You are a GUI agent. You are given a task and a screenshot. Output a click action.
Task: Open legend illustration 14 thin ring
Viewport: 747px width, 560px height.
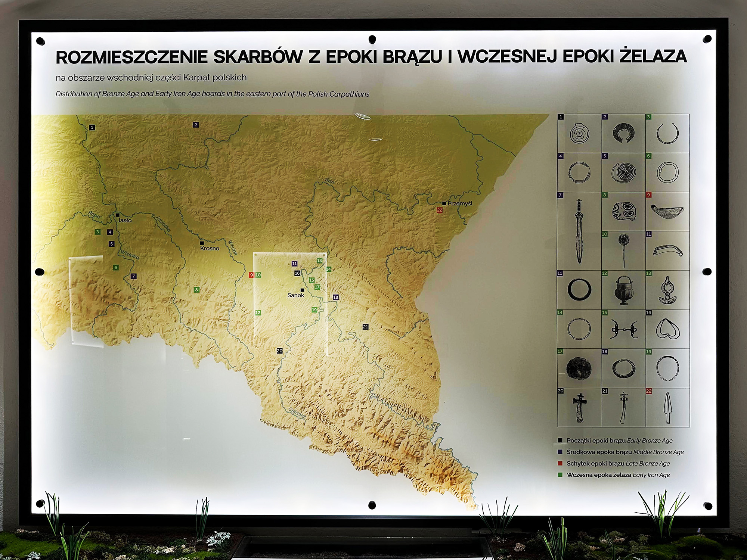[579, 329]
